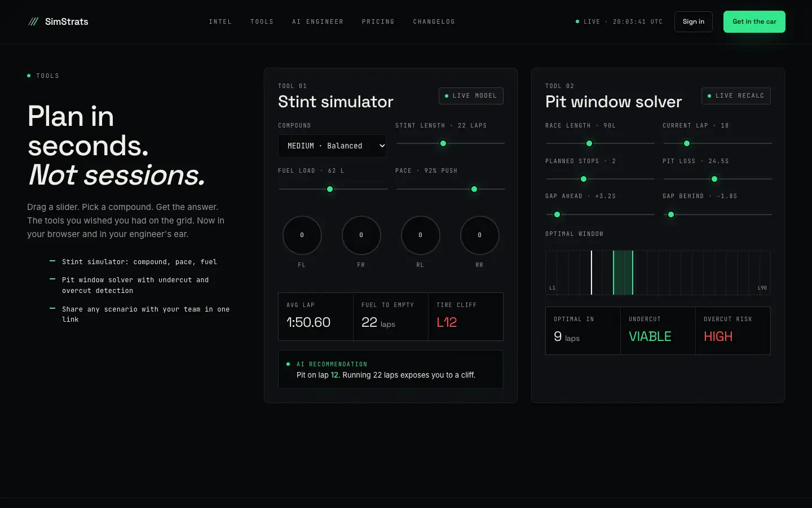
Task: Click the Optimal In 9 laps value
Action: (x=567, y=336)
